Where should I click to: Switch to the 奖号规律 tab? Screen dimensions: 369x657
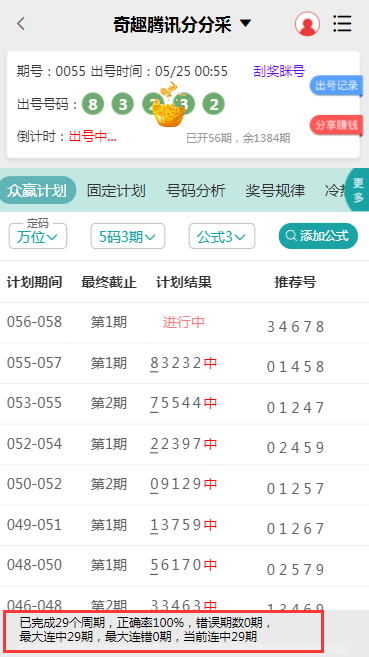275,191
